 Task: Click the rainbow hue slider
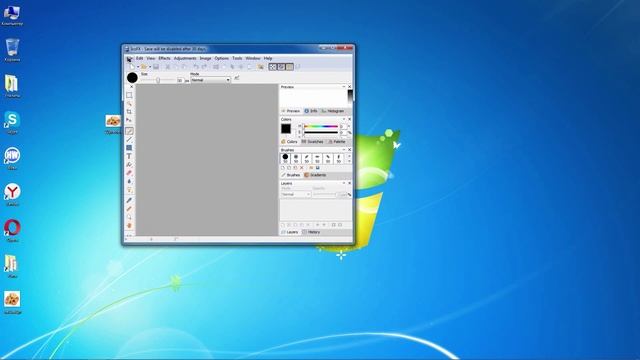pos(321,127)
